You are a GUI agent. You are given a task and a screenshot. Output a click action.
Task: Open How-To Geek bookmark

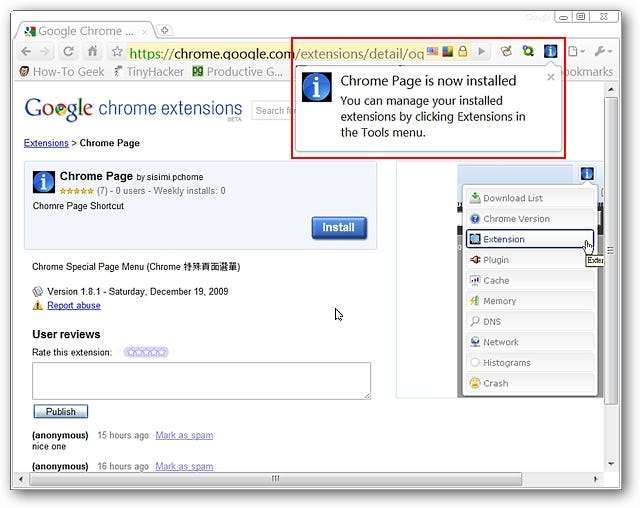click(62, 72)
